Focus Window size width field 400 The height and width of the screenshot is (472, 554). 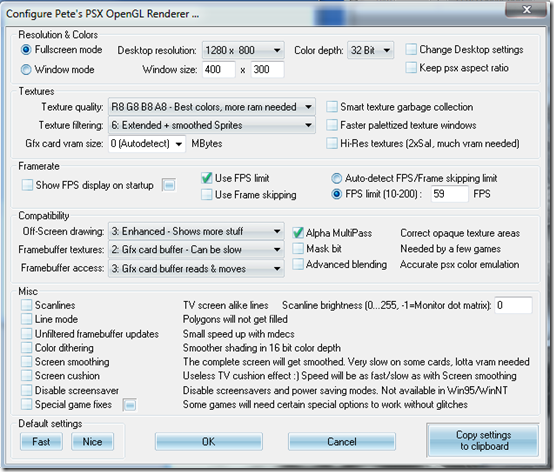pos(219,69)
